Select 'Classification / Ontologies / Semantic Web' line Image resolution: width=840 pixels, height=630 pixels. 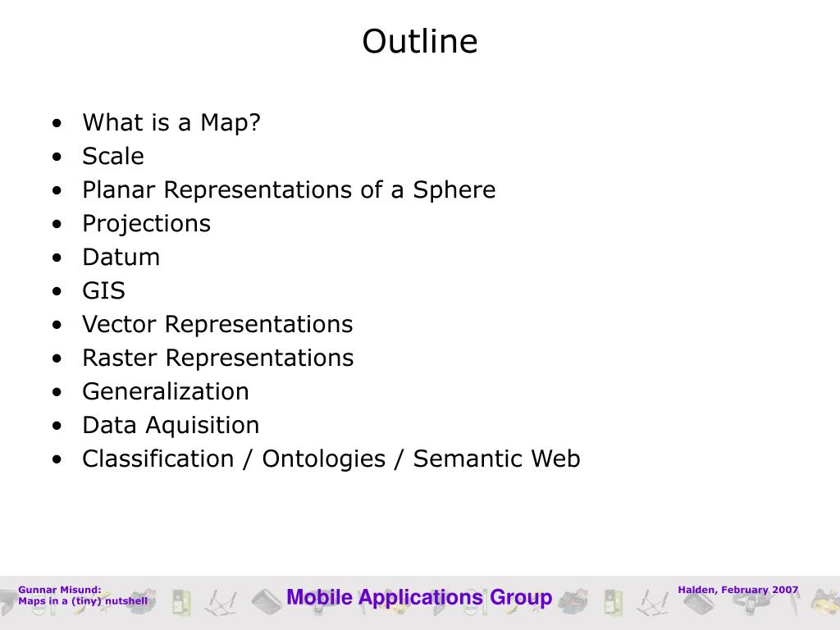(x=331, y=459)
